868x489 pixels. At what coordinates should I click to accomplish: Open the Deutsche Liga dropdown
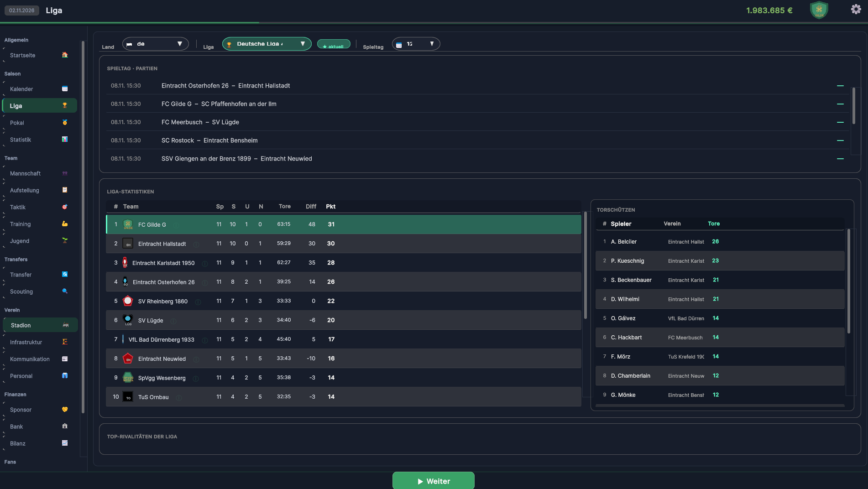click(x=267, y=44)
